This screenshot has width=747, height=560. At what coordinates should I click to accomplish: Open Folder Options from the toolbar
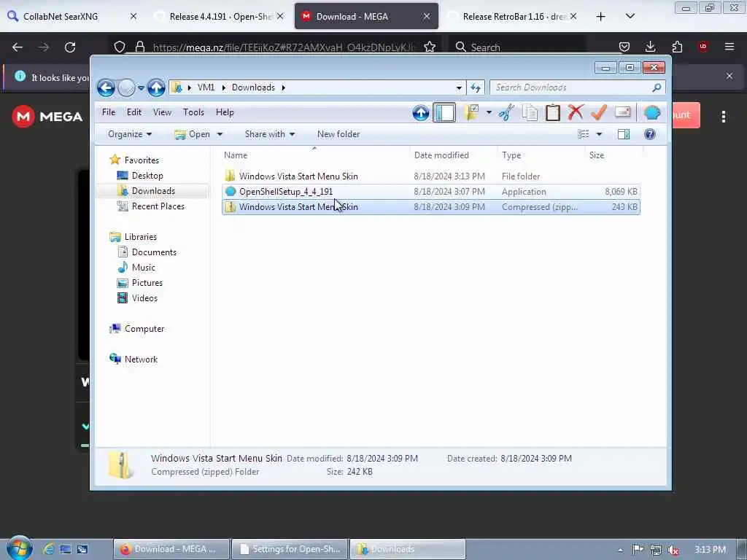pos(472,113)
